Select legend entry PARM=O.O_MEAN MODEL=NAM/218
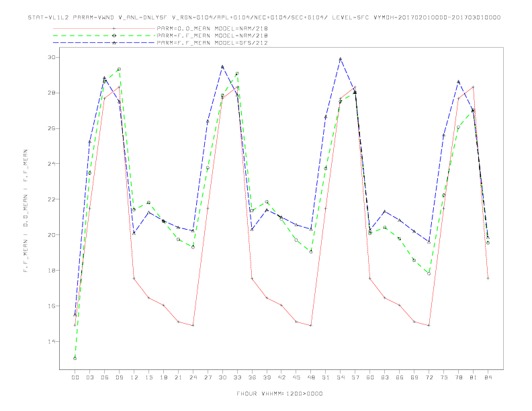This screenshot has height=411, width=532. pos(212,28)
